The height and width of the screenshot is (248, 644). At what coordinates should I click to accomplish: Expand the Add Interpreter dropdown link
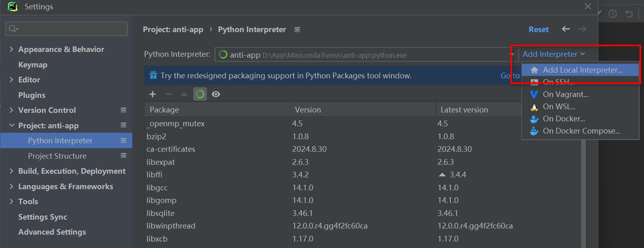pos(554,54)
